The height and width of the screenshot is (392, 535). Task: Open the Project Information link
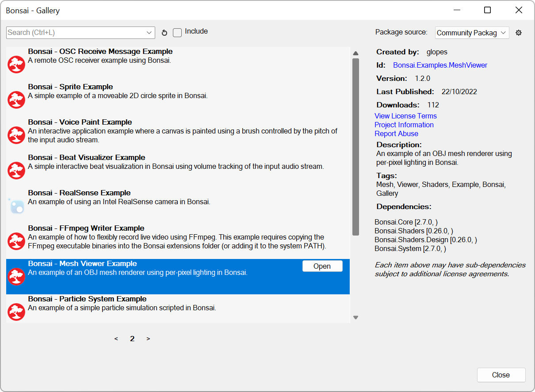[404, 125]
